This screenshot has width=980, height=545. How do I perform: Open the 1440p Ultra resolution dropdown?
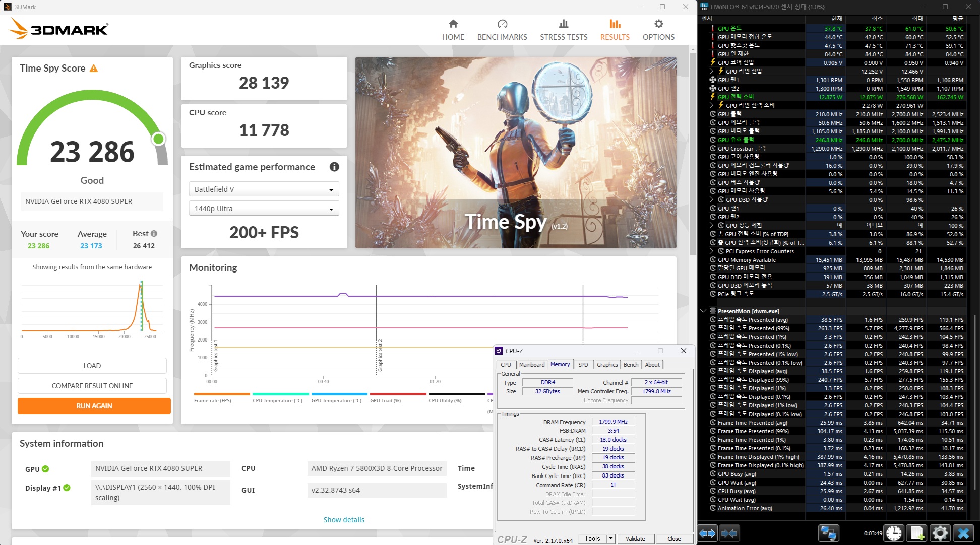[264, 209]
